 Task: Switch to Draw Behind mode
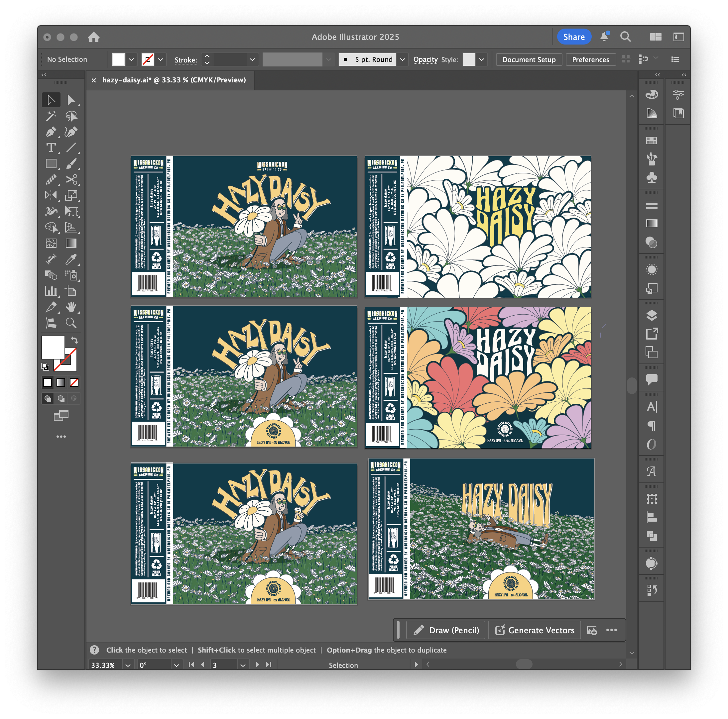[x=61, y=398]
